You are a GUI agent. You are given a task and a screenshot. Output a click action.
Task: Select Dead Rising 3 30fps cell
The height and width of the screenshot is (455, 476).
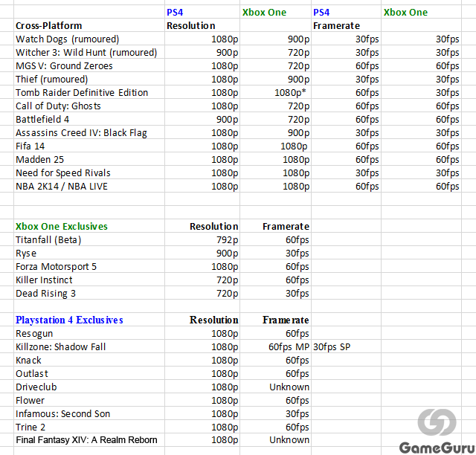coord(275,293)
